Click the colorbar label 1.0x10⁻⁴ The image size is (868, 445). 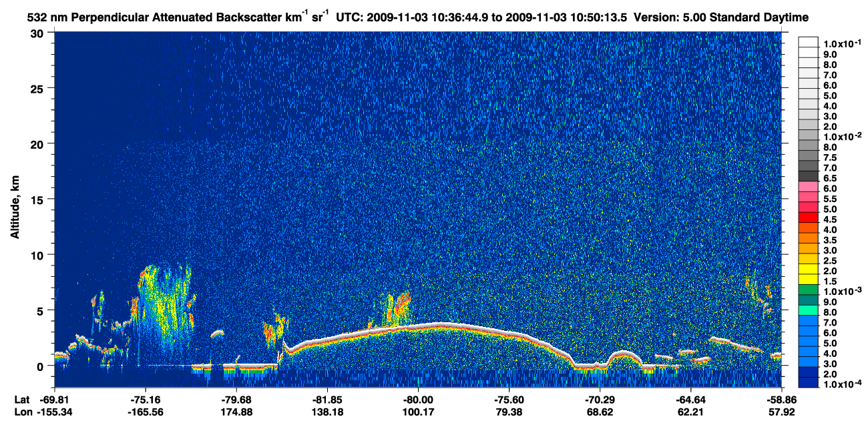pyautogui.click(x=841, y=384)
